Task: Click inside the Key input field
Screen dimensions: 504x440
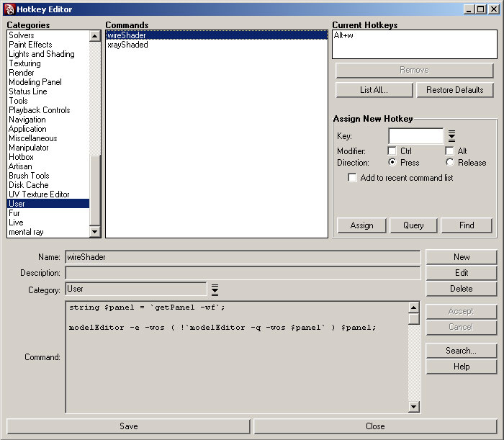Action: [x=415, y=136]
